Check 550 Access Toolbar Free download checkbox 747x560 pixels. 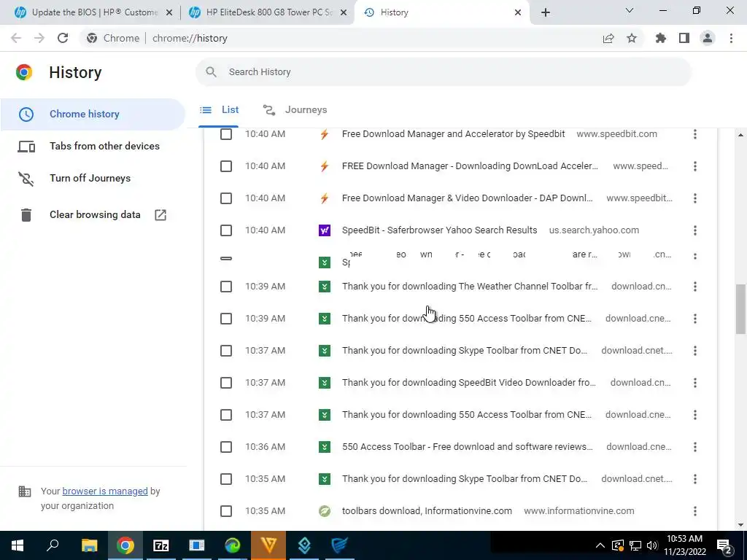click(226, 447)
